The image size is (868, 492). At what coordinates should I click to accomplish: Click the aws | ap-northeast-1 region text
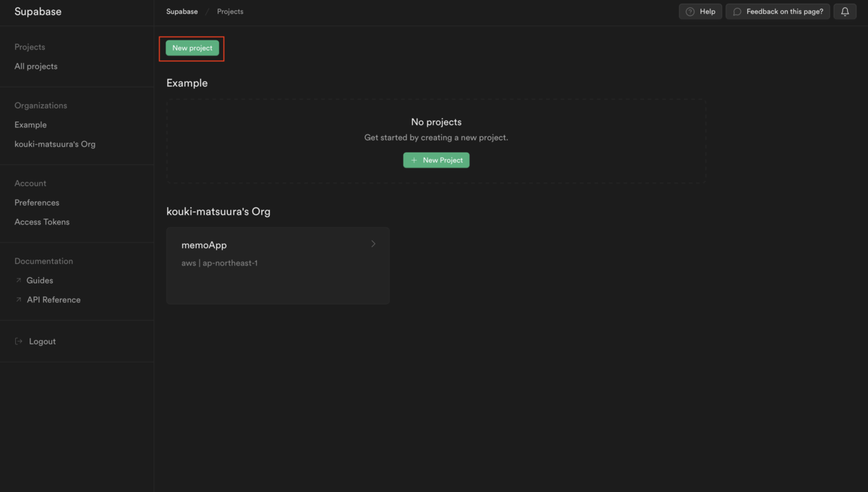point(219,263)
